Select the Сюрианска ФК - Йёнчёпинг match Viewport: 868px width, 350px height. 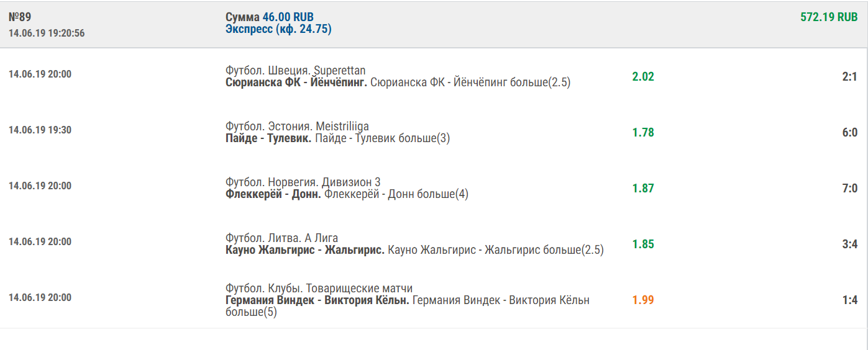(x=296, y=82)
